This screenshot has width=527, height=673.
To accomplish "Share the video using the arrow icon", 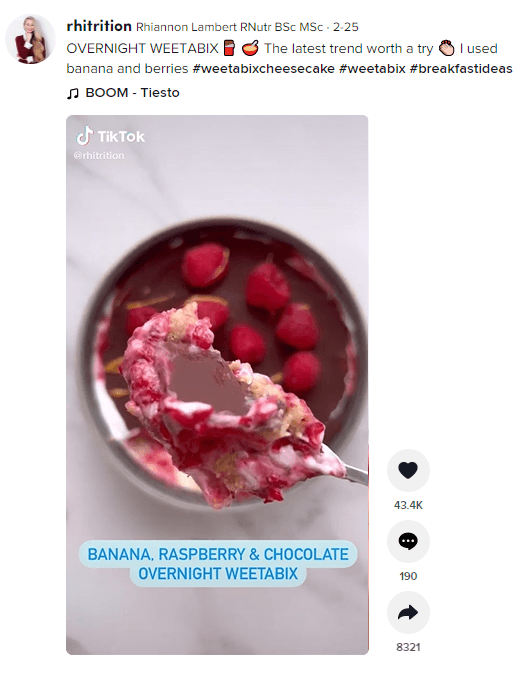I will click(408, 612).
